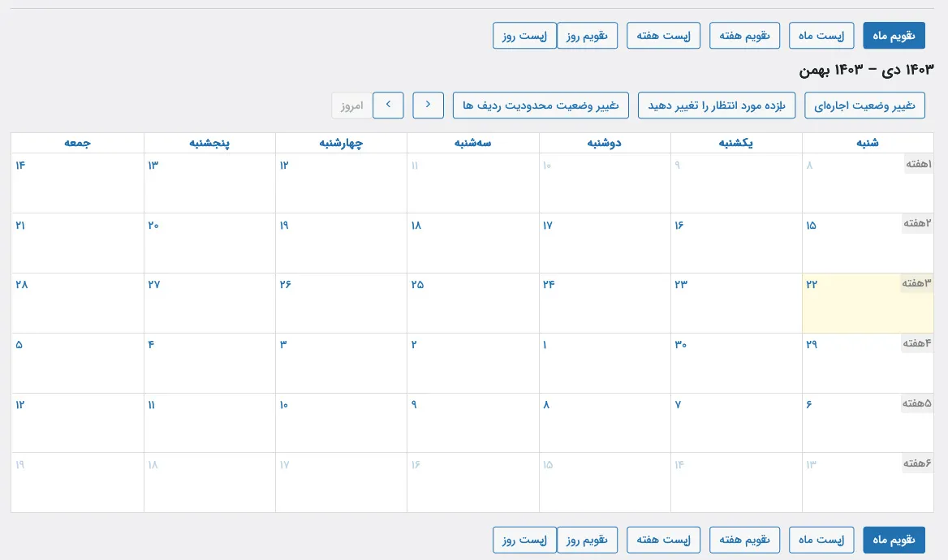Viewport: 948px width, 560px height.
Task: Click the شنبه column header
Action: pos(868,143)
